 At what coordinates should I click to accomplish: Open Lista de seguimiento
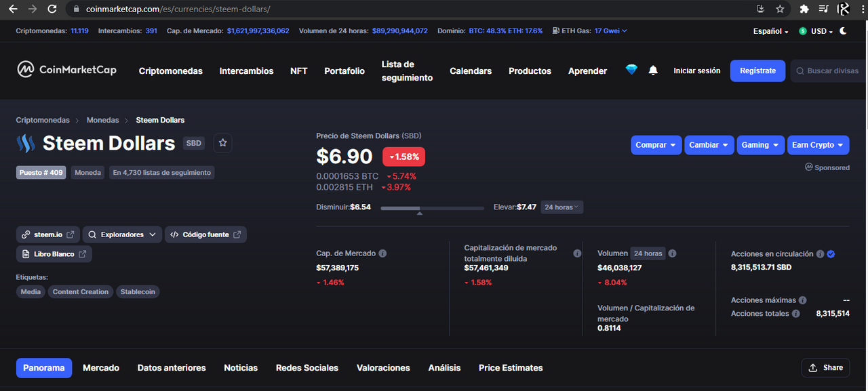pyautogui.click(x=407, y=71)
